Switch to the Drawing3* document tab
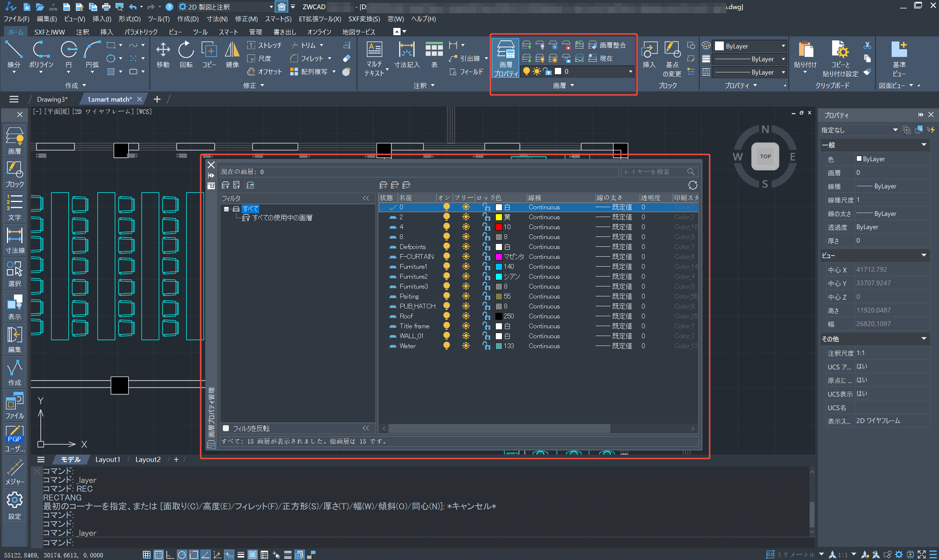 [x=52, y=99]
